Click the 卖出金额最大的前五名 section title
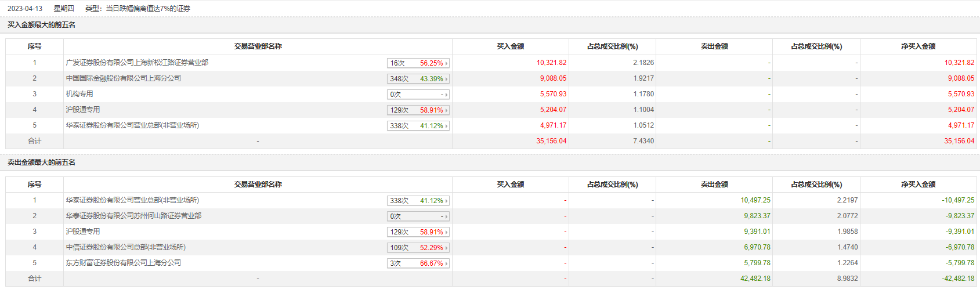Viewport: 980px width, 289px height. (x=41, y=162)
